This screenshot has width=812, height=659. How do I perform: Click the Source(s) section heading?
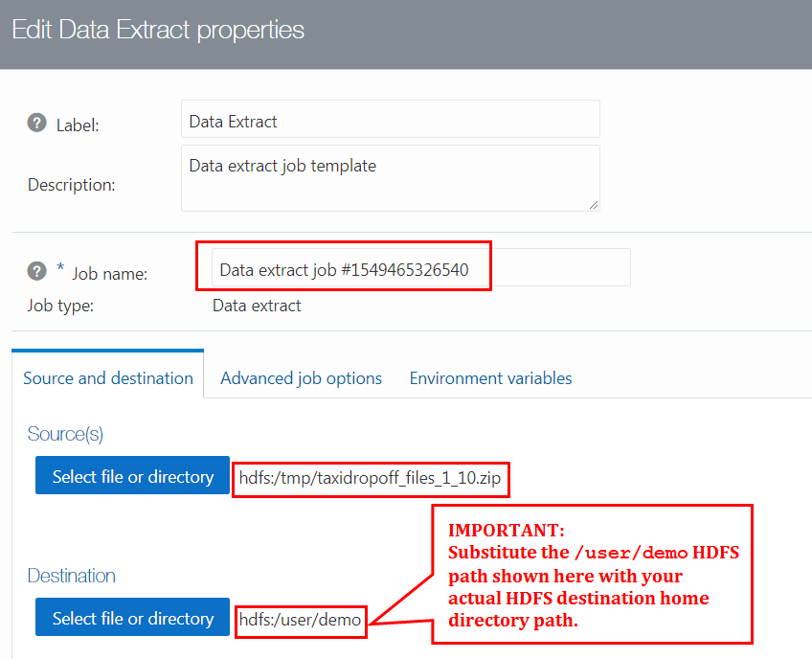point(65,434)
